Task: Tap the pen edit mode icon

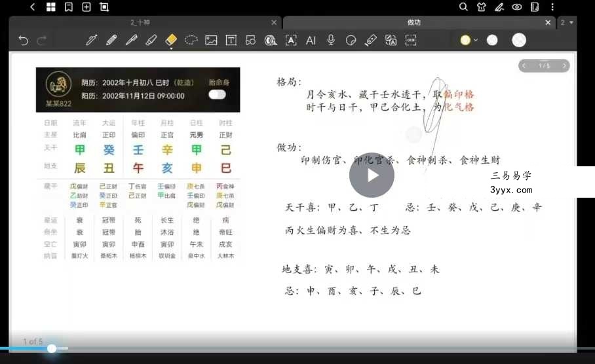Action: point(499,7)
